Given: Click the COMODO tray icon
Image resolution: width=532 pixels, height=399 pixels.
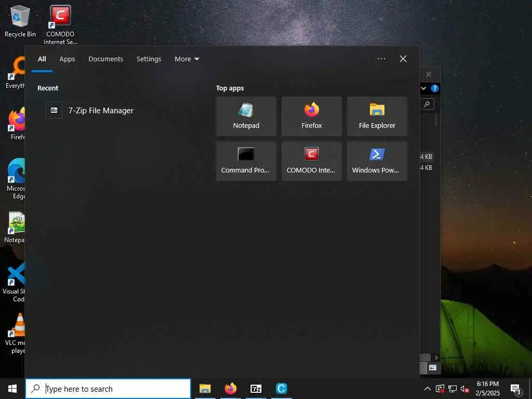Looking at the screenshot, I should 440,389.
